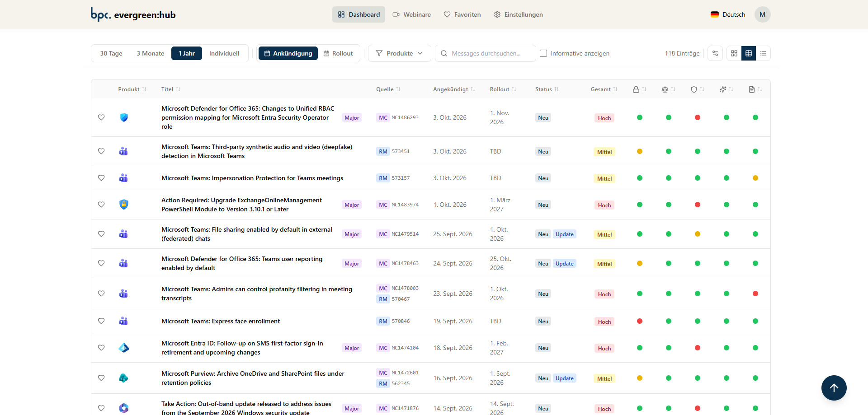This screenshot has height=415, width=868.
Task: Sort table by Gesamt column
Action: 604,89
